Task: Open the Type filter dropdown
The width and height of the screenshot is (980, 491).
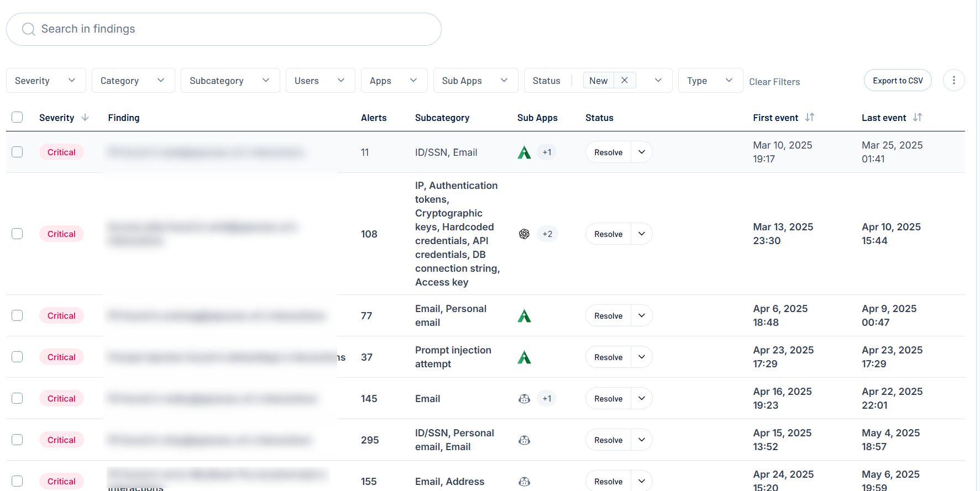Action: point(710,81)
